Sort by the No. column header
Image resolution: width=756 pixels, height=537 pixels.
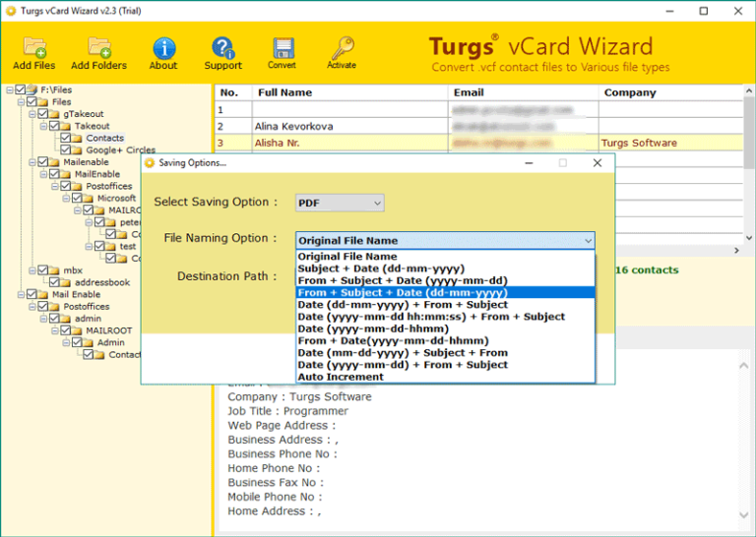click(233, 92)
